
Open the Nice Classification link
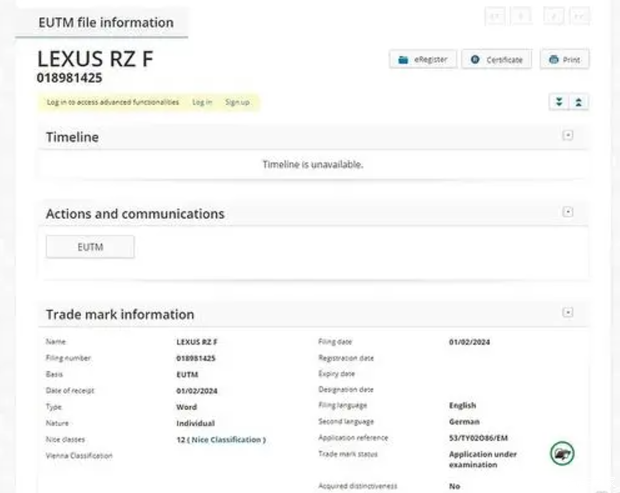[231, 439]
